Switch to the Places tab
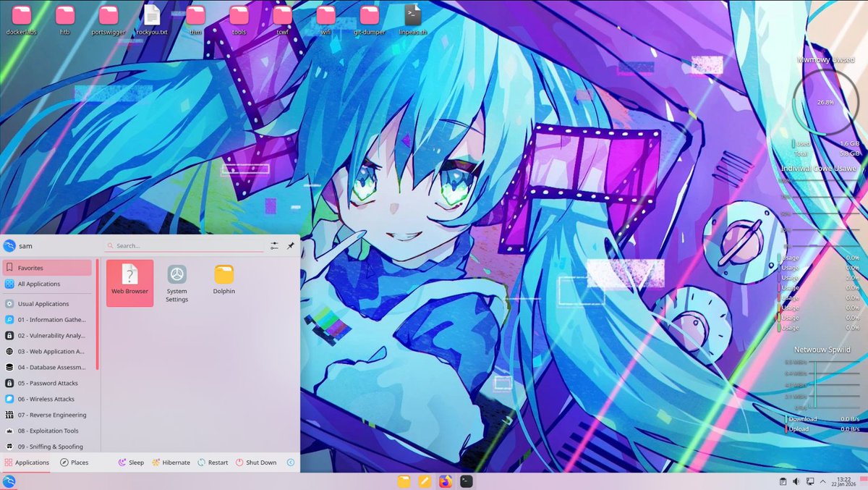This screenshot has height=490, width=868. pyautogui.click(x=74, y=462)
